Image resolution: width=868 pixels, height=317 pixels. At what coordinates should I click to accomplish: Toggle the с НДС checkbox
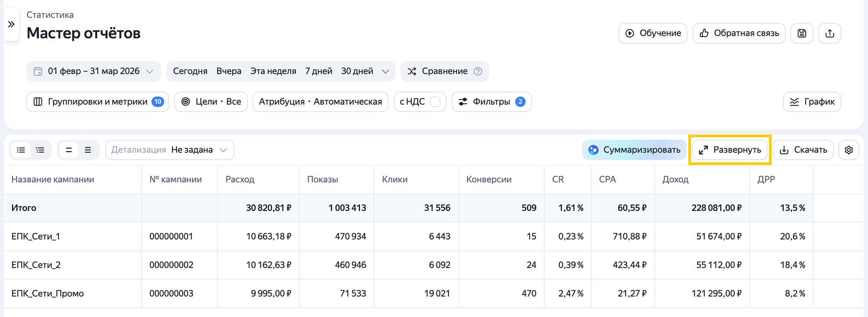pos(435,102)
